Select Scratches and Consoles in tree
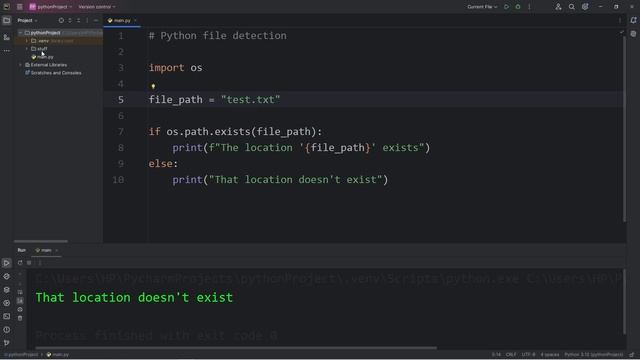This screenshot has width=640, height=360. (53, 73)
